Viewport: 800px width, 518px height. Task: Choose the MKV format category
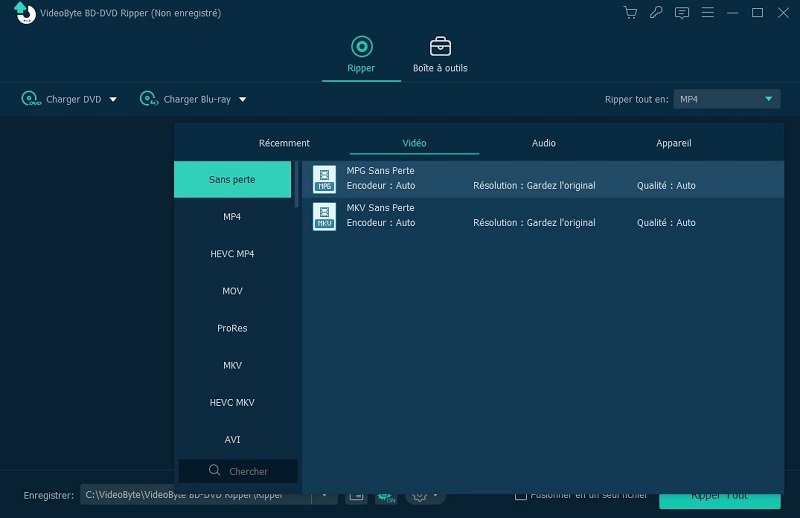pyautogui.click(x=232, y=365)
